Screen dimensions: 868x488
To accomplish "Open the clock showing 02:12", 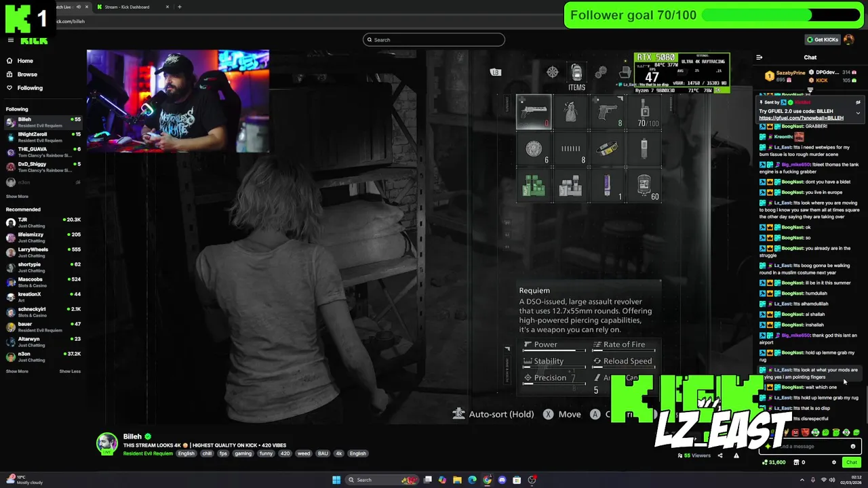I will tap(851, 480).
